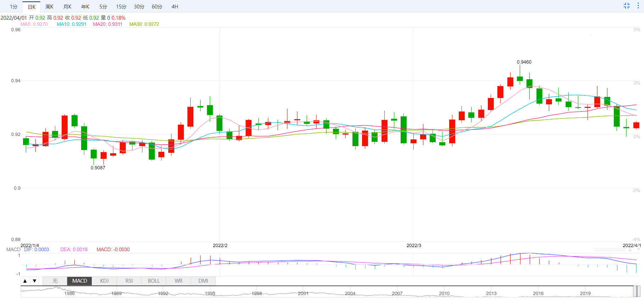Choose the 60分 interval
Image resolution: width=644 pixels, height=306 pixels.
157,7
